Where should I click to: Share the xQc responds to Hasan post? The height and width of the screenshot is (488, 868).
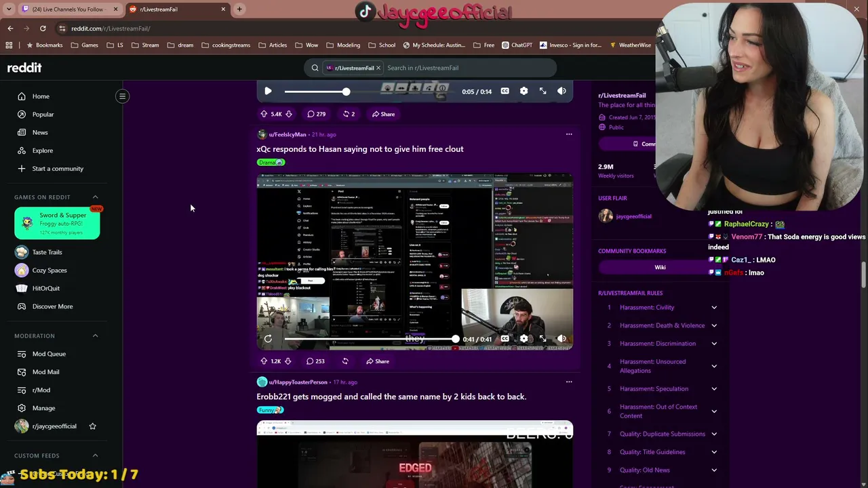(378, 361)
